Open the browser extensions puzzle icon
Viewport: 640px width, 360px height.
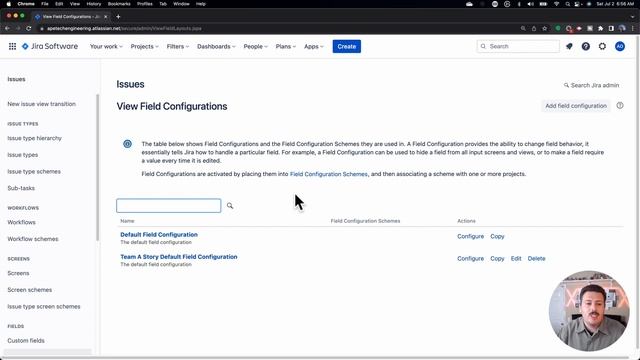600,29
